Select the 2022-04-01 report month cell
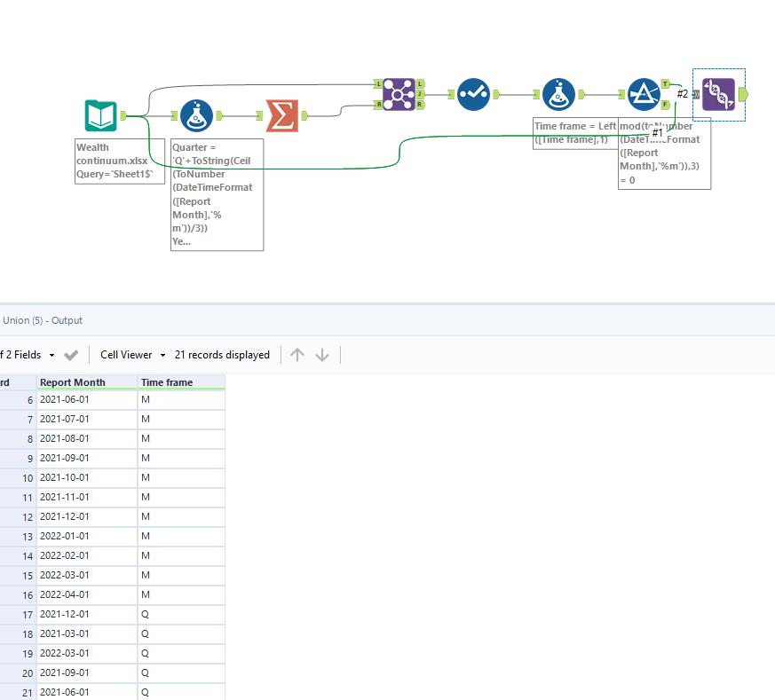Viewport: 775px width, 700px height. 87,594
